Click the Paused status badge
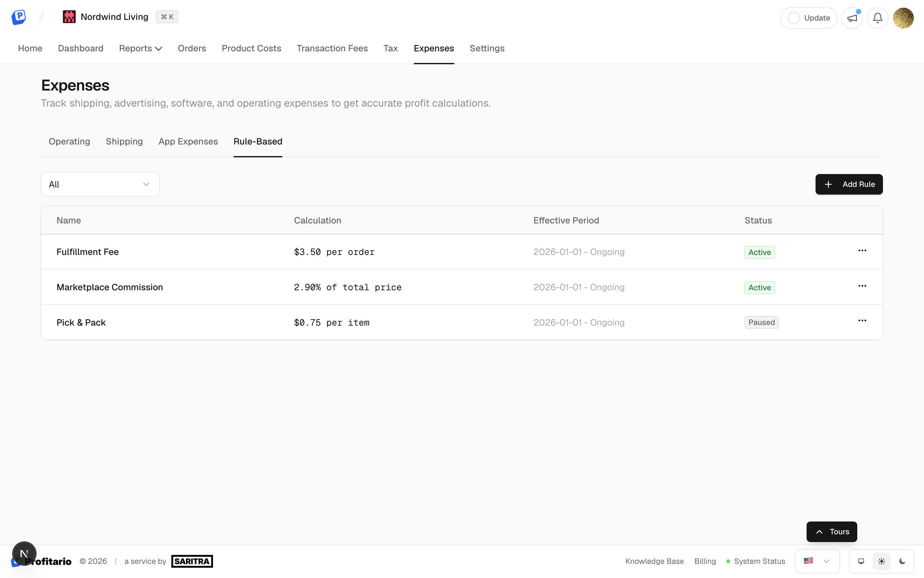 click(761, 322)
